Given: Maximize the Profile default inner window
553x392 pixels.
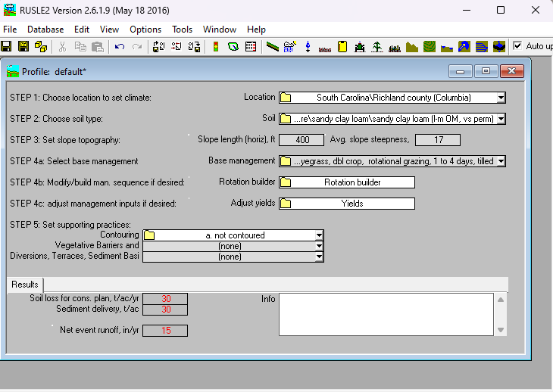Looking at the screenshot, I should (x=486, y=71).
